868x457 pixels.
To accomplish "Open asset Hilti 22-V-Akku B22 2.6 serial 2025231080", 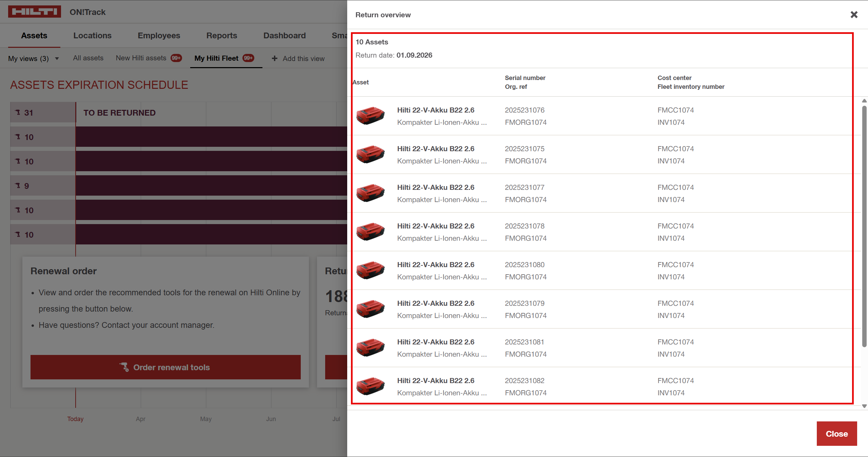I will point(435,265).
